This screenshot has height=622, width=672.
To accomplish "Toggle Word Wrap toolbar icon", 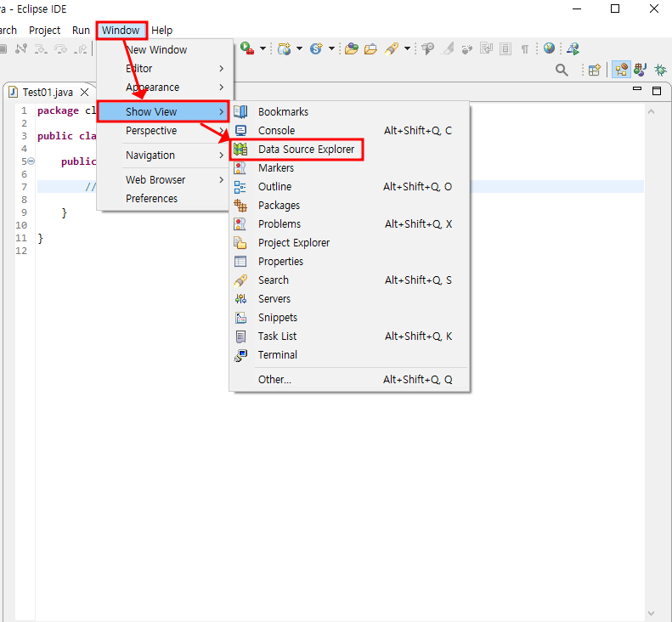I will [x=487, y=48].
